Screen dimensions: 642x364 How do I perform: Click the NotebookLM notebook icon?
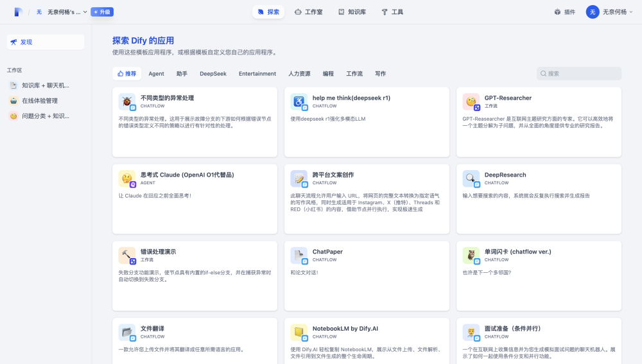(x=299, y=333)
